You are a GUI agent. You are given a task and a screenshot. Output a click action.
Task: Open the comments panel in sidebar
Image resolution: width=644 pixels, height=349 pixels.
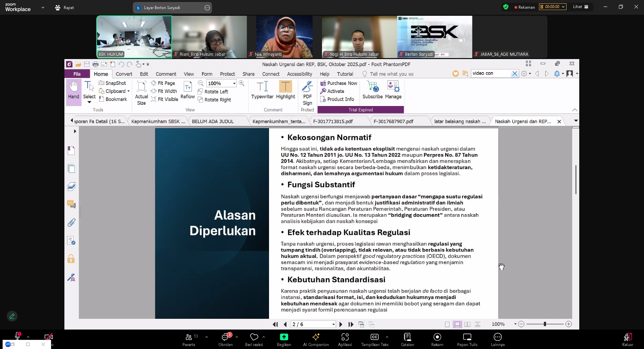[x=71, y=204]
